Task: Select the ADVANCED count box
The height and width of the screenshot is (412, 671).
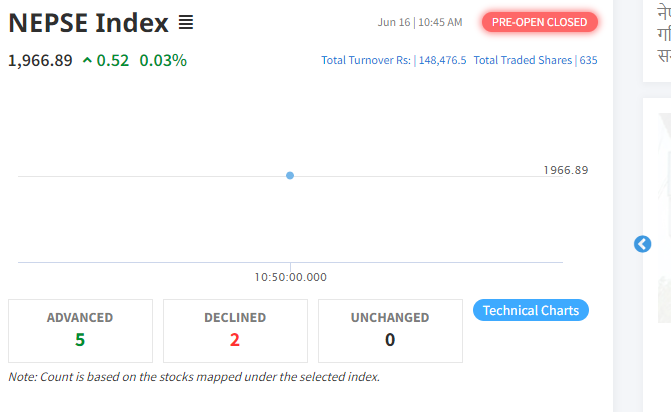Action: click(80, 331)
